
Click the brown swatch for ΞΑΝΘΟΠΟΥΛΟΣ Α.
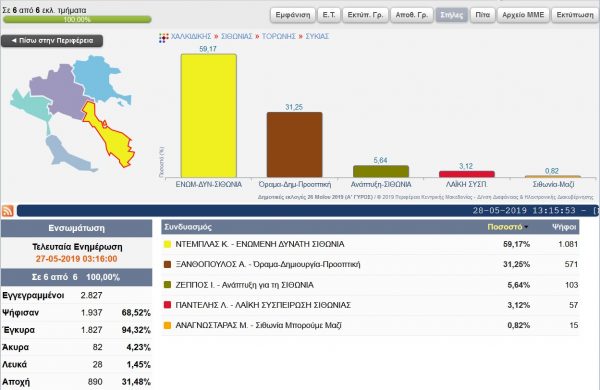[x=167, y=264]
